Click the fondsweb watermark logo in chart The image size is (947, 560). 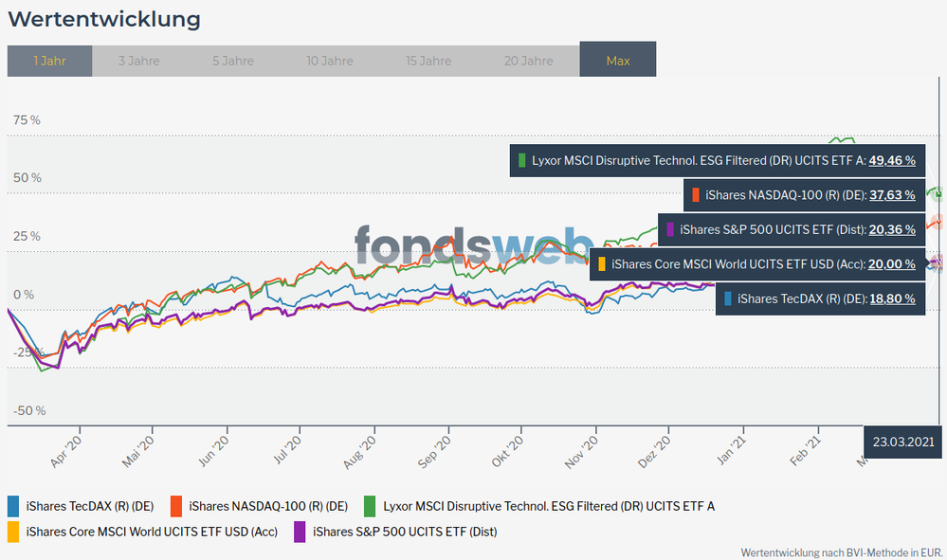click(474, 244)
